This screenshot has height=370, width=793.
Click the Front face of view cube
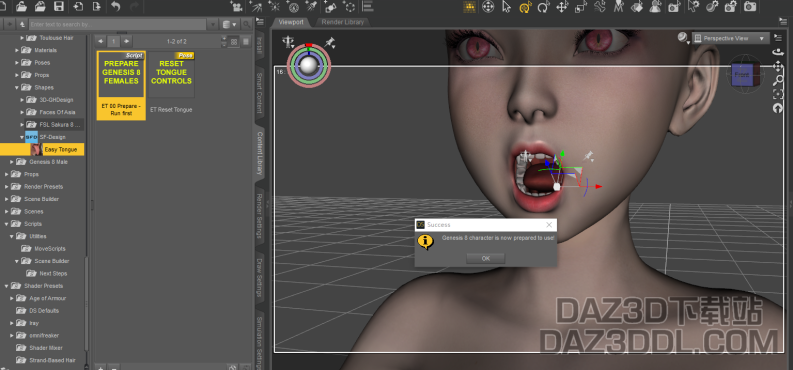pyautogui.click(x=741, y=75)
